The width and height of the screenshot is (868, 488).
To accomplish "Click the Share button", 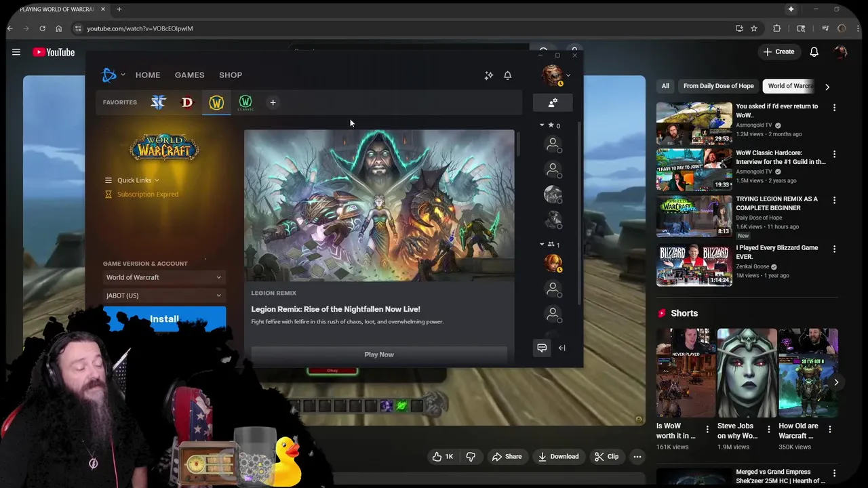I will point(507,457).
